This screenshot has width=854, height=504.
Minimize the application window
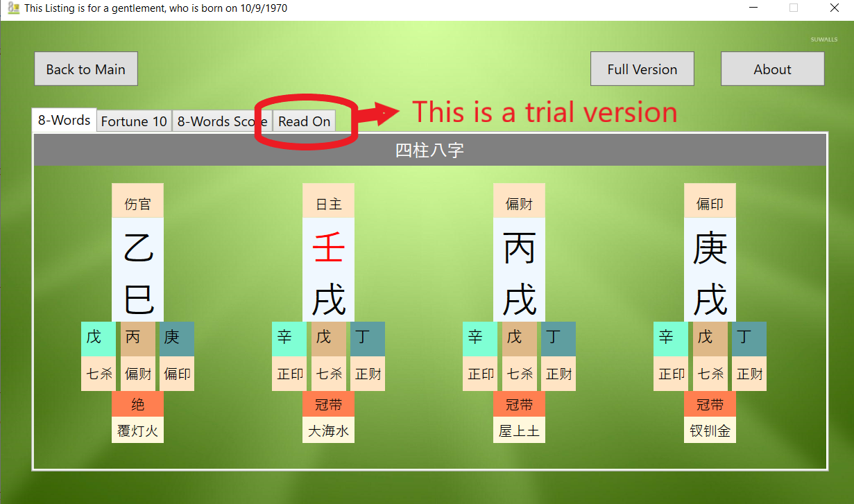[x=754, y=8]
